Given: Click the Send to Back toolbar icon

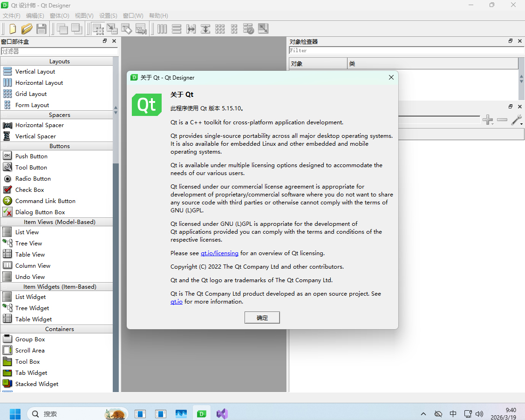Looking at the screenshot, I should (62, 29).
